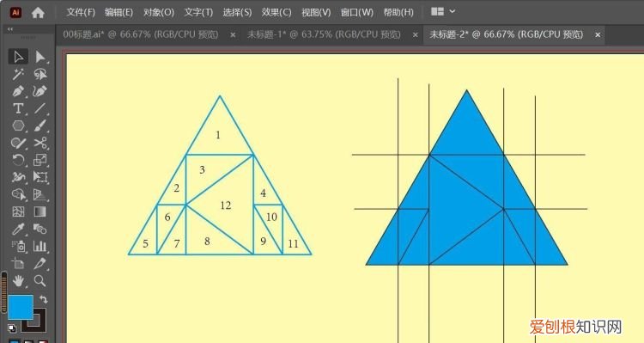644x343 pixels.
Task: Select the Eyedropper tool
Action: [x=18, y=229]
